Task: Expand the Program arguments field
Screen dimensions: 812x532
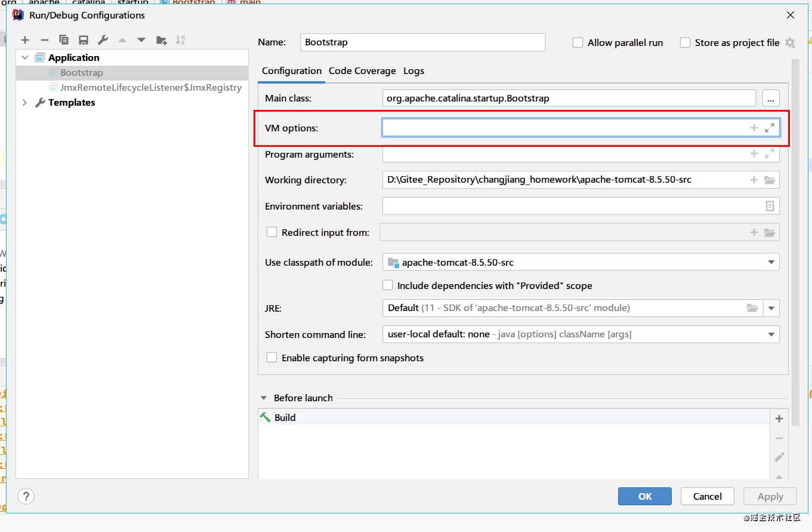Action: 770,154
